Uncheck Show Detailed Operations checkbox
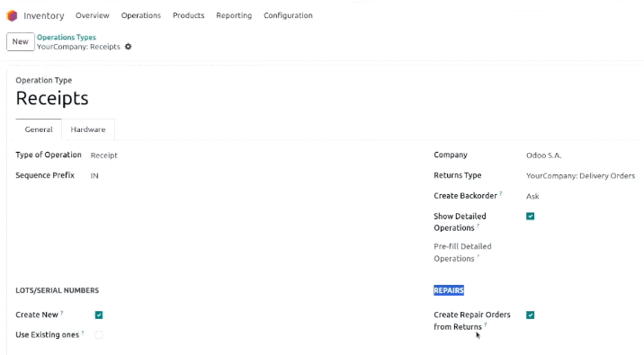Screen dimensions: 644x355 click(x=531, y=217)
